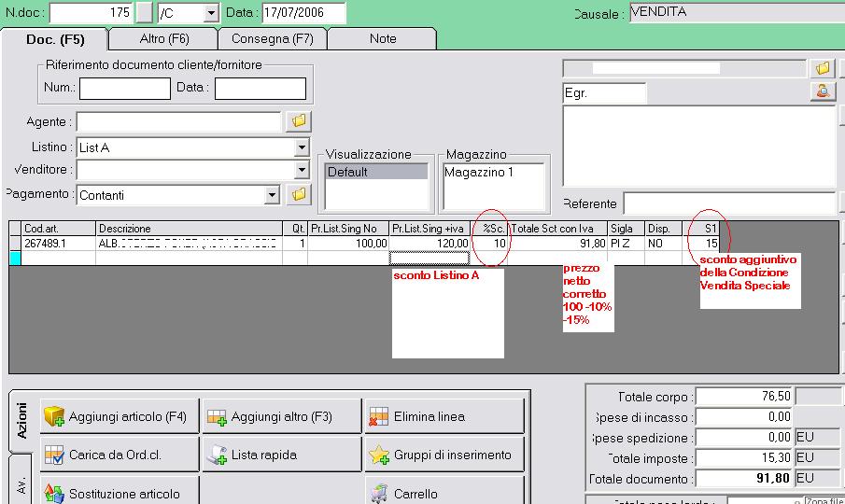845x504 pixels.
Task: Click the Disp. column header
Action: pyautogui.click(x=663, y=229)
